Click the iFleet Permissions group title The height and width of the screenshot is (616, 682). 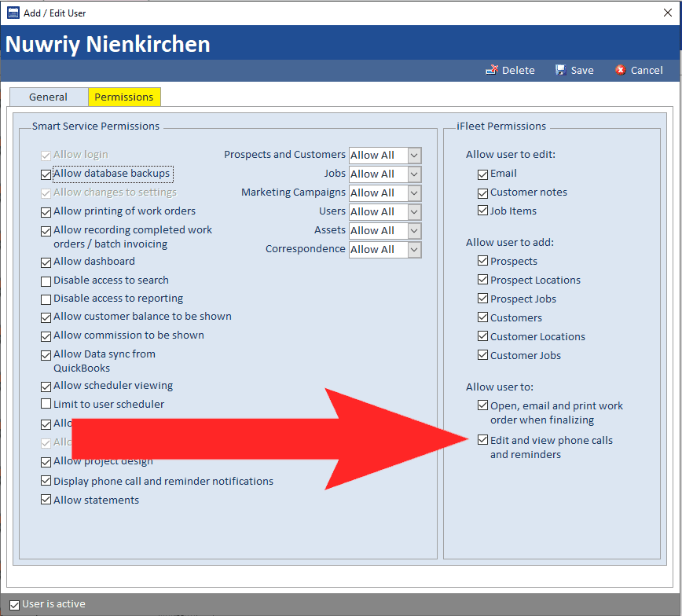[501, 126]
